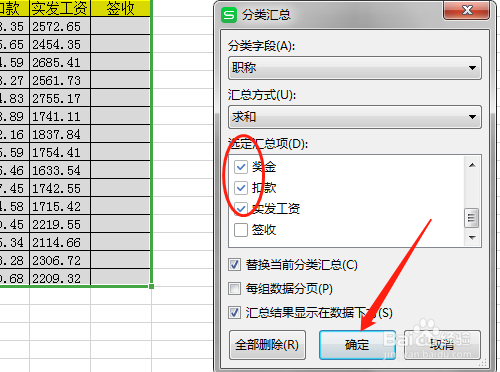Click the 确定 button
The image size is (500, 372).
tap(357, 345)
